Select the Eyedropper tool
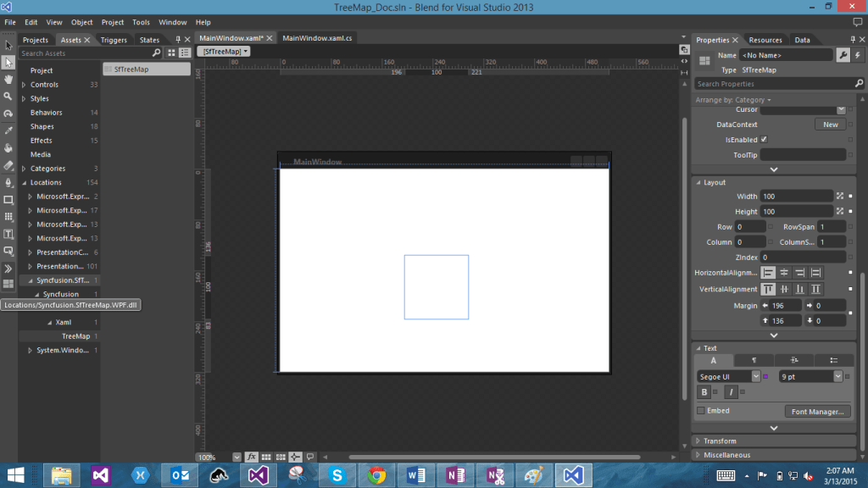The height and width of the screenshot is (488, 868). click(x=8, y=130)
